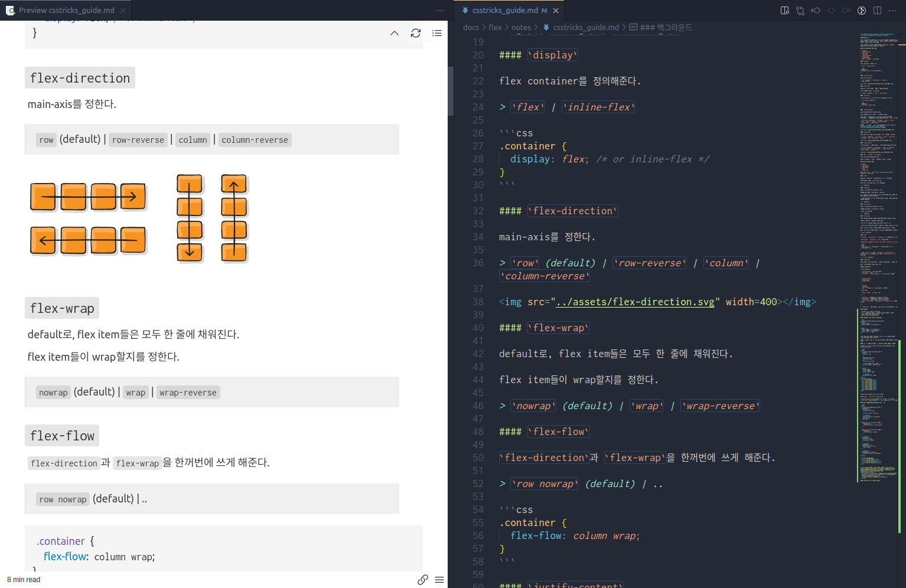Click the '8 min read' status text

[x=24, y=580]
